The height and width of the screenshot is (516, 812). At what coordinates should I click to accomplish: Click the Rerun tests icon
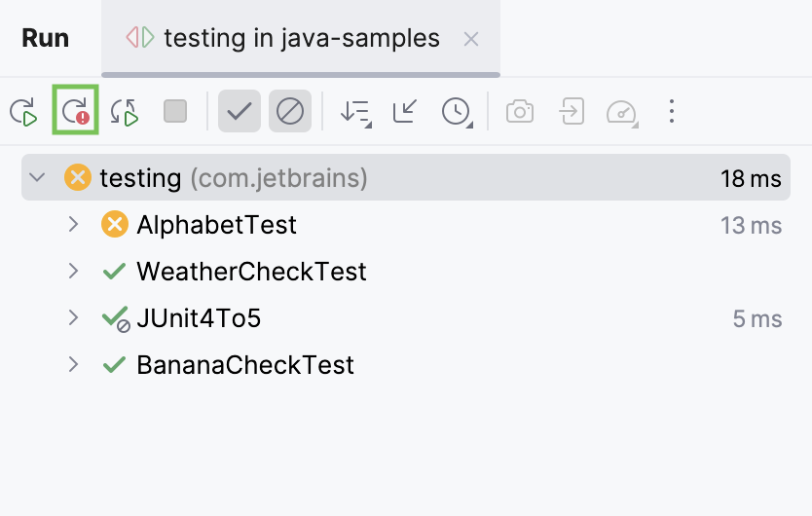pyautogui.click(x=23, y=112)
